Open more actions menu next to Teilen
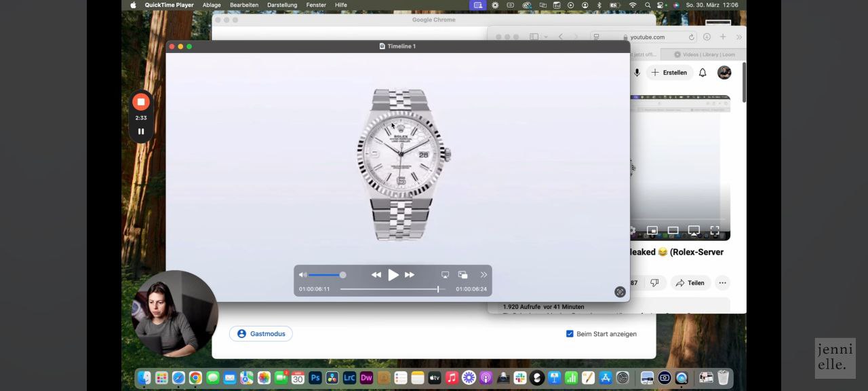 coord(723,283)
